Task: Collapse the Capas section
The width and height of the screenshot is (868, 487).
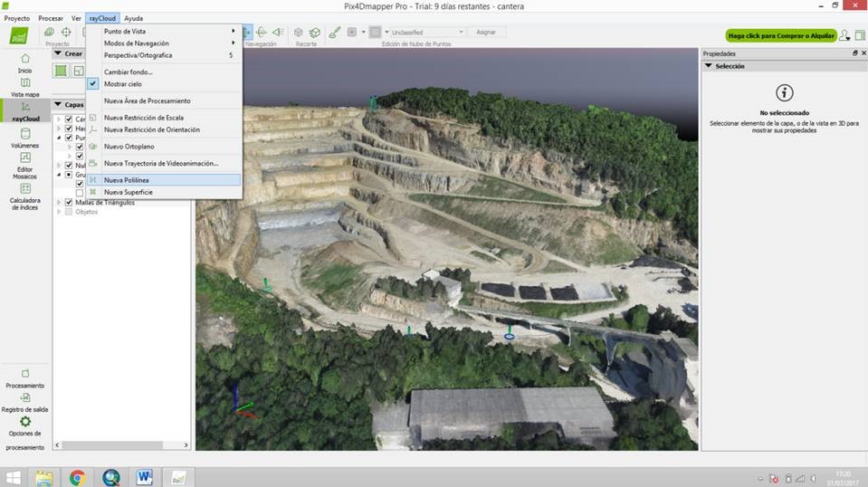Action: click(x=58, y=104)
